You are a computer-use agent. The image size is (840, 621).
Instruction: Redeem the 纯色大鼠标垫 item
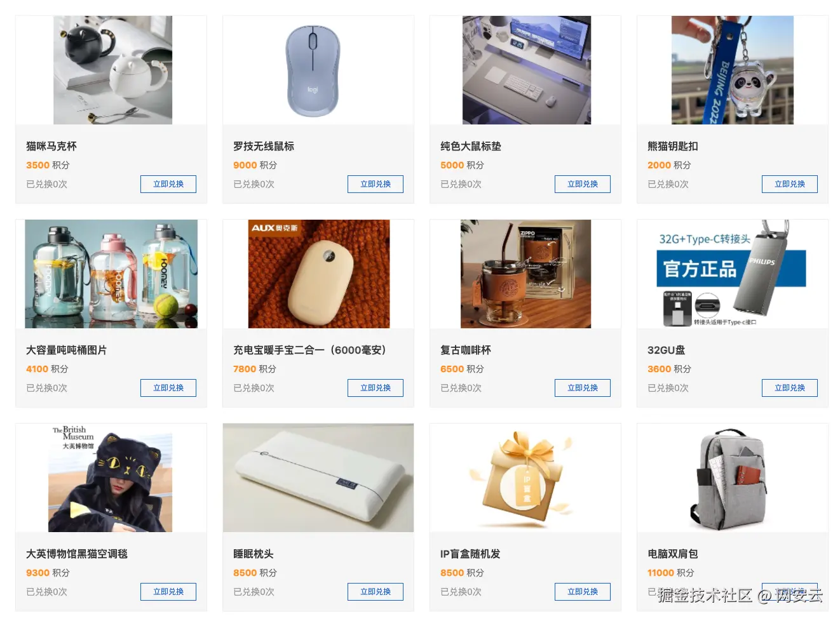(583, 184)
